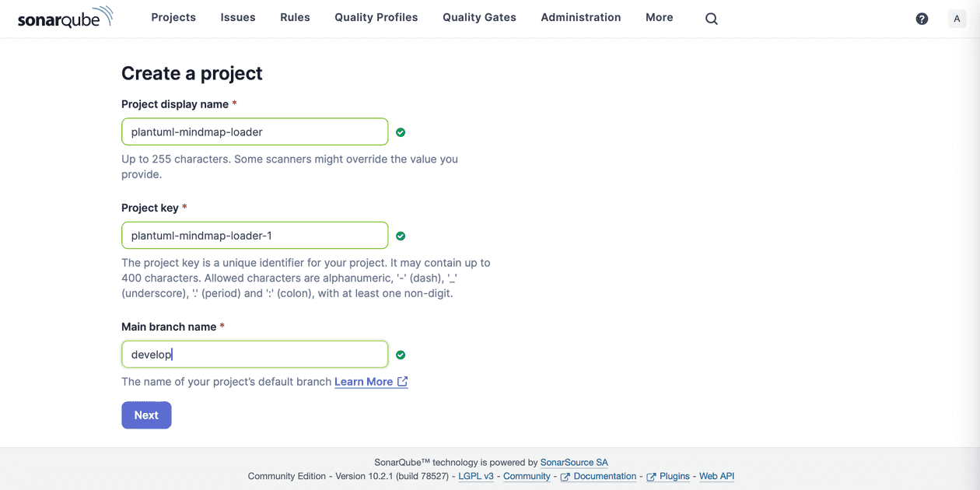Expand the More menu
This screenshot has height=490, width=980.
[659, 17]
